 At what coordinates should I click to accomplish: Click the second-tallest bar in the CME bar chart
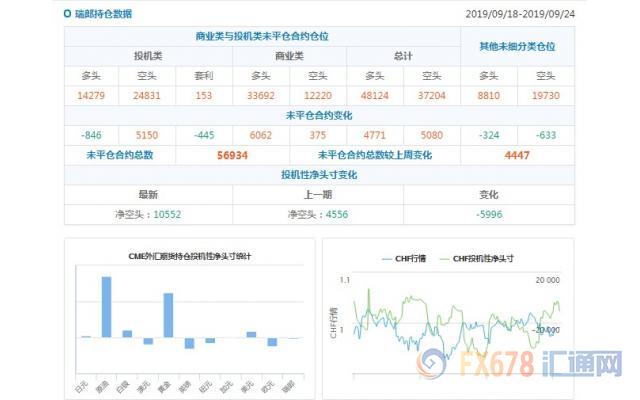point(168,315)
